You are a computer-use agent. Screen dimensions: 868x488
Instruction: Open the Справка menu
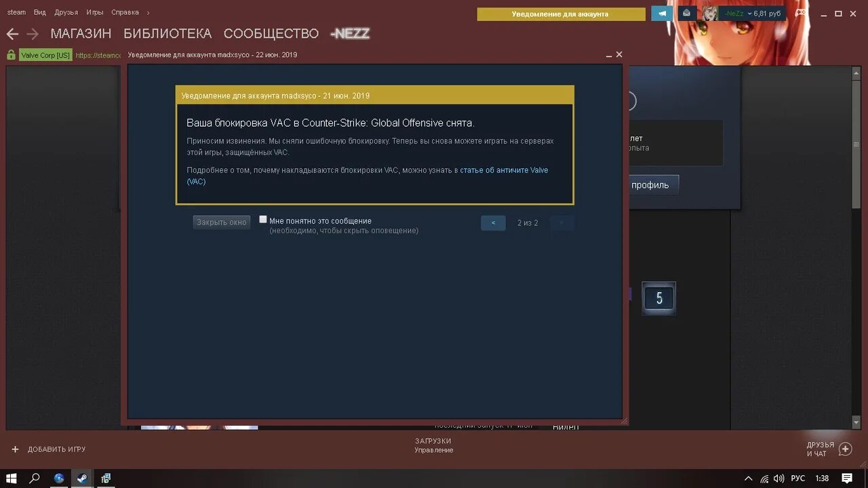[125, 12]
